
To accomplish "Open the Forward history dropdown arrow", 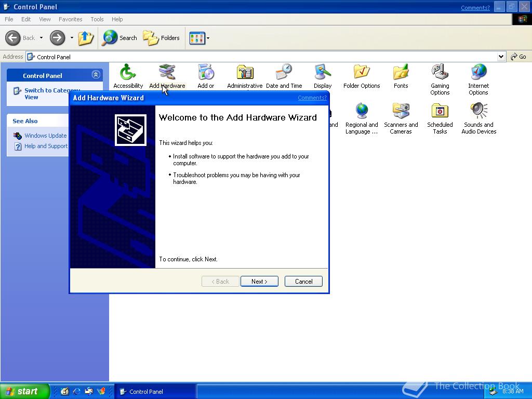I will [72, 37].
